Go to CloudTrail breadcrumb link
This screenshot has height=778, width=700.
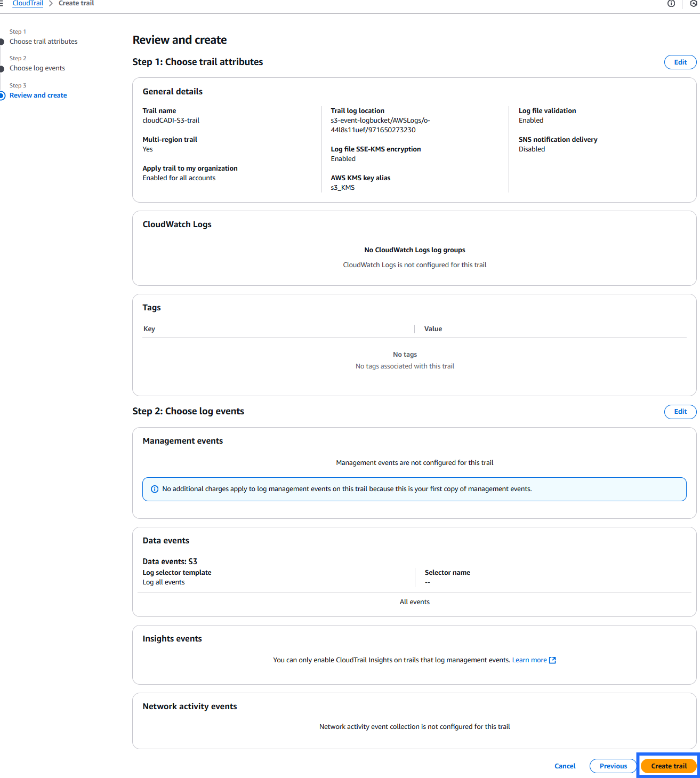click(x=28, y=4)
